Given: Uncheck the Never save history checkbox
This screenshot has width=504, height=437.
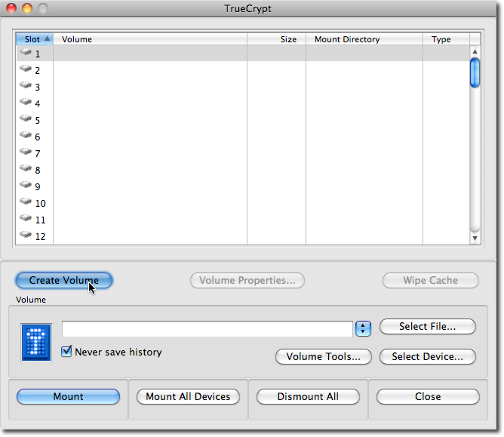Looking at the screenshot, I should coord(66,351).
